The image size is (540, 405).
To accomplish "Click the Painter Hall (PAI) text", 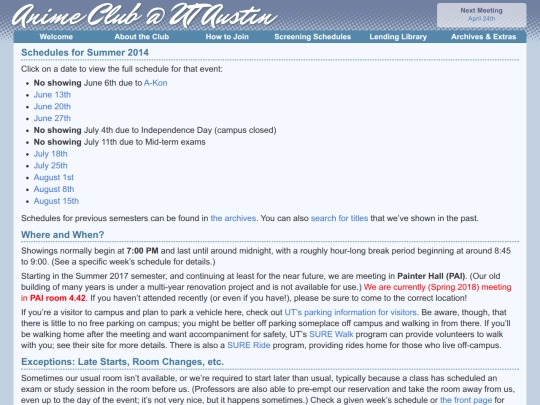I will click(x=431, y=276).
